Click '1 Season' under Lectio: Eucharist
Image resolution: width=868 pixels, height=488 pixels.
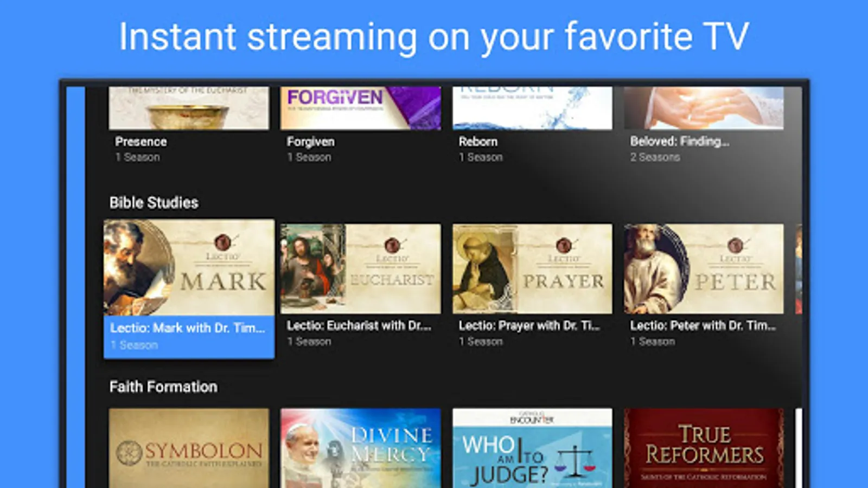coord(309,342)
